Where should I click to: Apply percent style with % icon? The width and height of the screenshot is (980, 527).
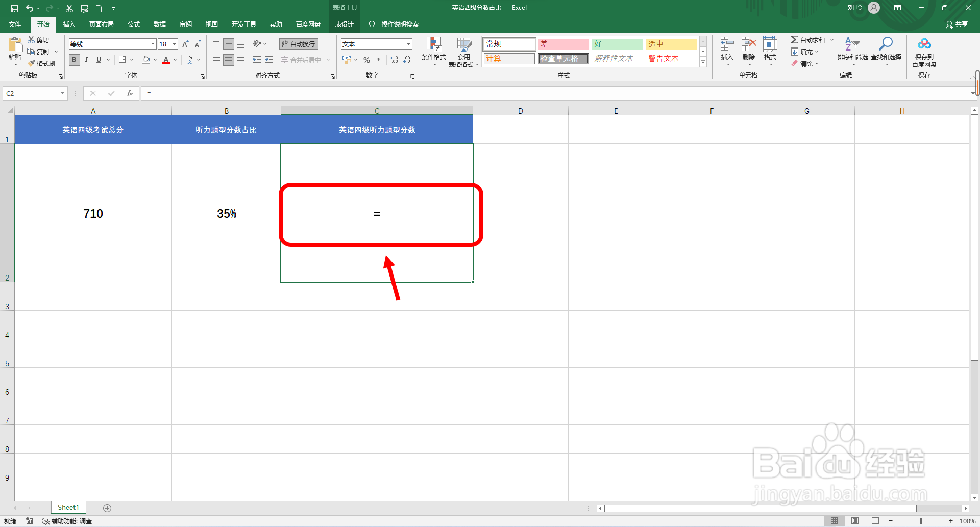pyautogui.click(x=366, y=60)
